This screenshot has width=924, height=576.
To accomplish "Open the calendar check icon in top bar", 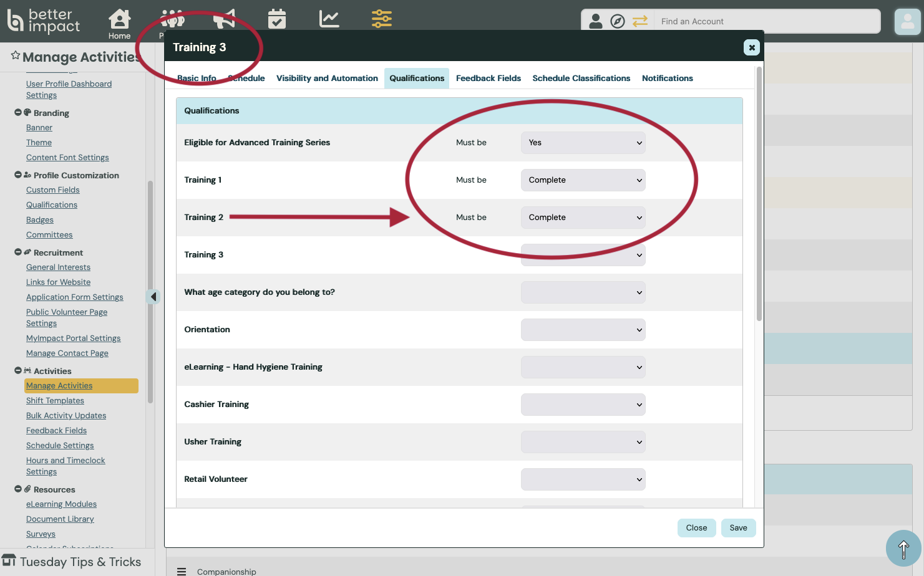I will pyautogui.click(x=277, y=19).
